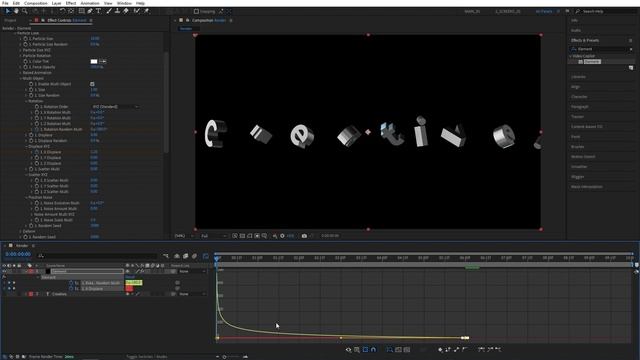Toggle the Enable Multi-Object checkbox
Image resolution: width=640 pixels, height=360 pixels.
92,84
